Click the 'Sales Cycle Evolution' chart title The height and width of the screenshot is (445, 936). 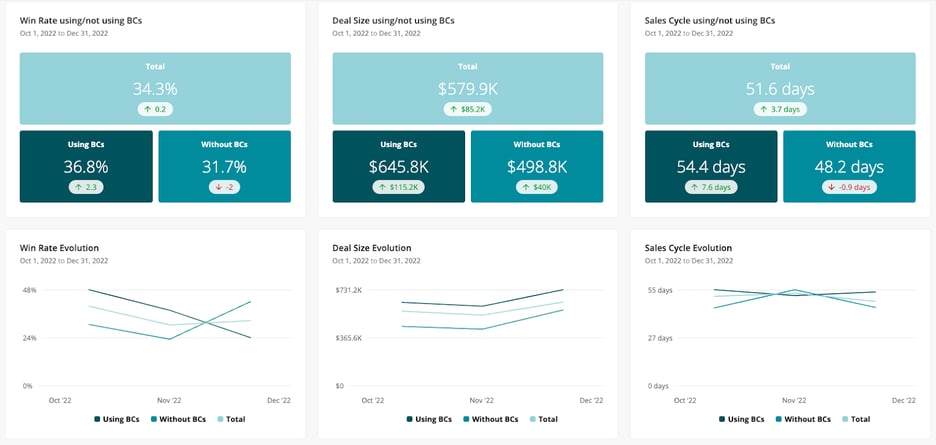click(688, 248)
